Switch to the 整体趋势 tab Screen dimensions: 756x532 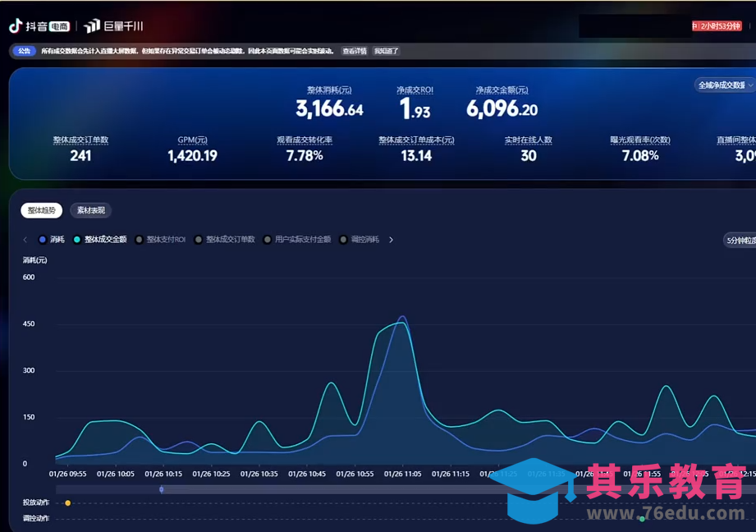coord(42,210)
